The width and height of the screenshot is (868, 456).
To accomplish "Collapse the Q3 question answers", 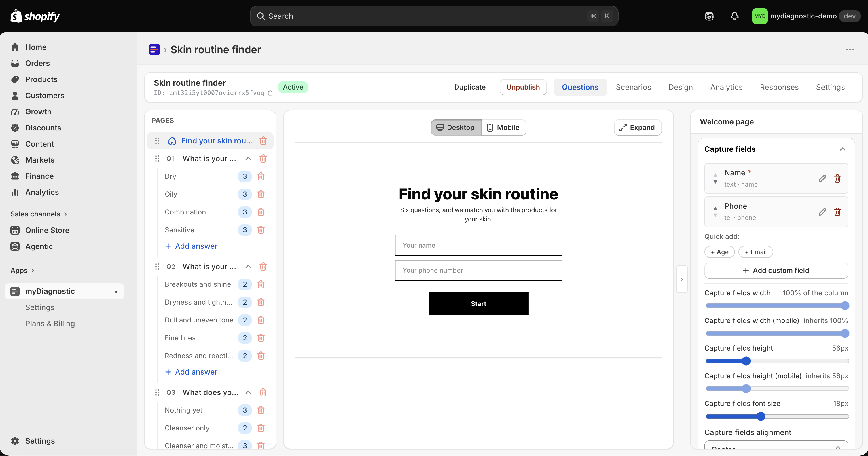I will [248, 392].
